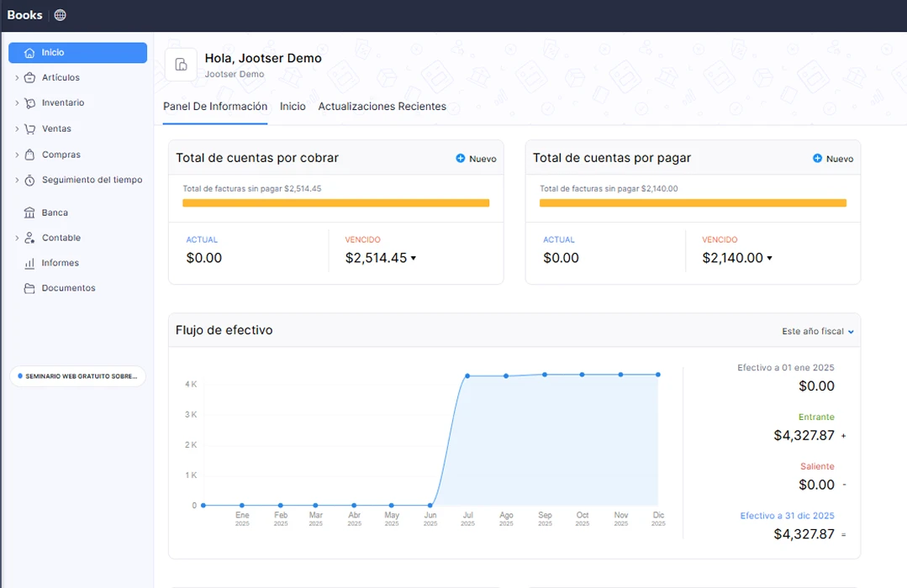Click the Documentos folder icon
Viewport: 907px width, 588px height.
pyautogui.click(x=30, y=289)
